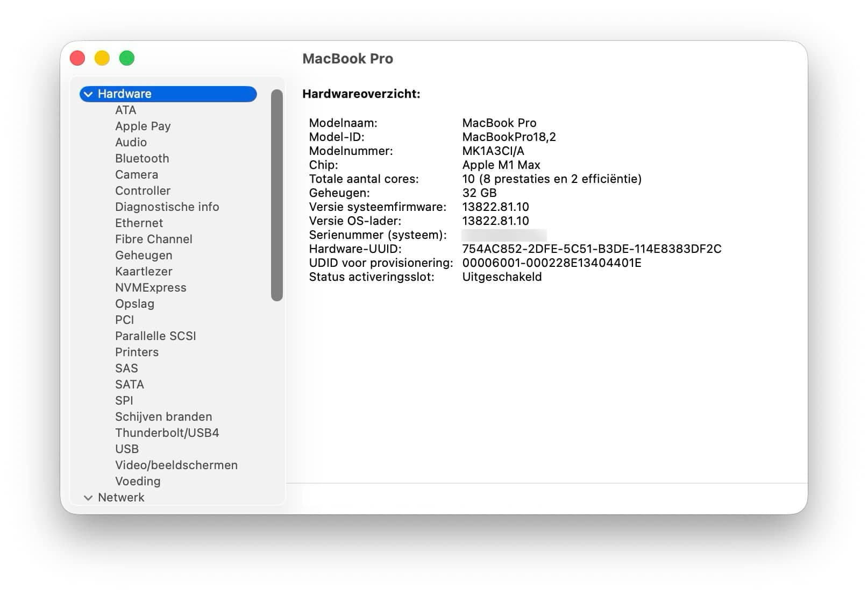This screenshot has width=868, height=594.
Task: Click the yellow minimize window button
Action: (x=102, y=58)
